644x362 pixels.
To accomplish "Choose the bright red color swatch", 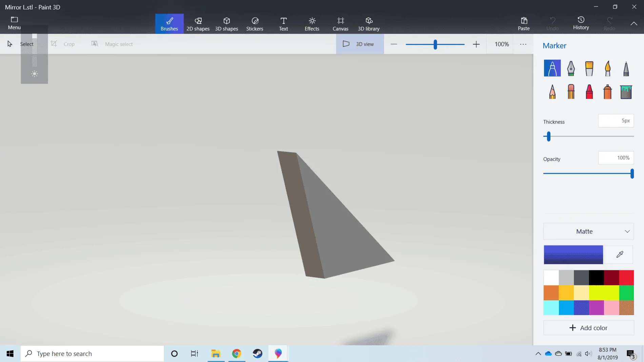I will click(626, 278).
